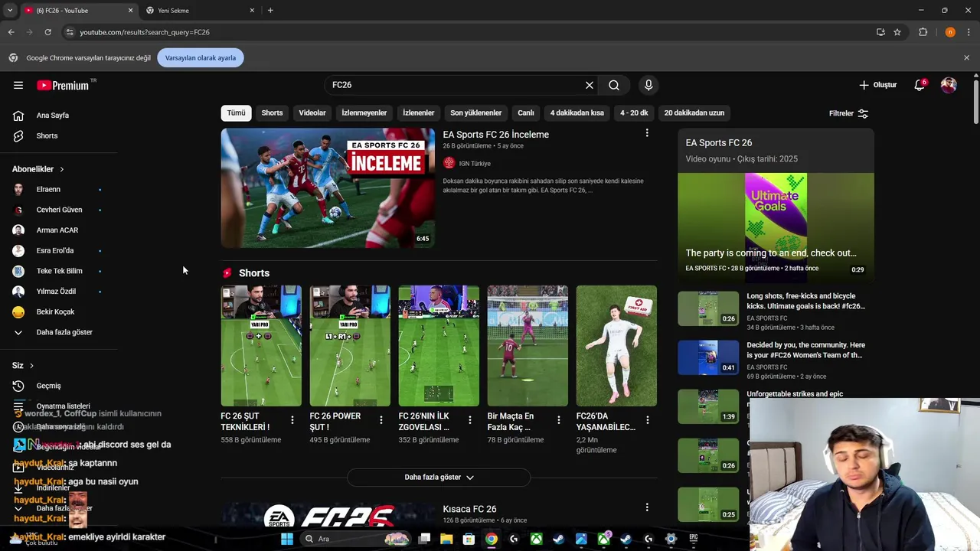980x551 pixels.
Task: Select the Shorts filter chip
Action: coord(272,112)
